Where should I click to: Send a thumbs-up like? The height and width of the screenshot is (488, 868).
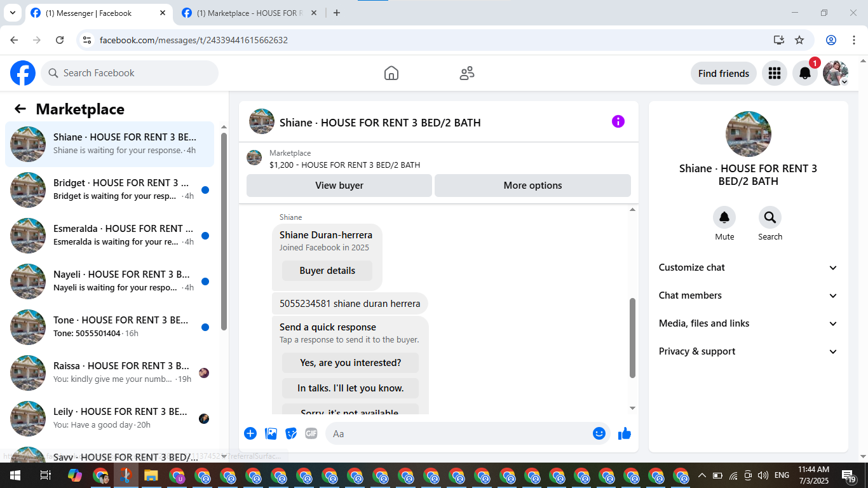[x=625, y=433]
